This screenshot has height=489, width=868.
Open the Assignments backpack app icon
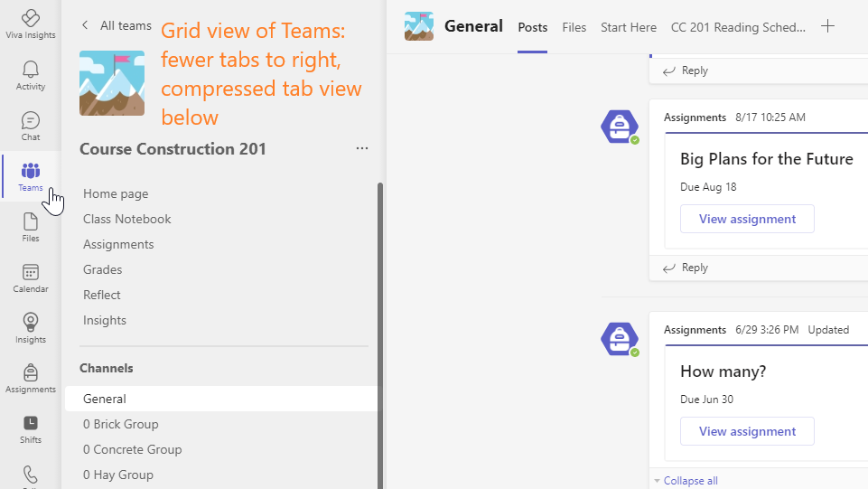31,379
